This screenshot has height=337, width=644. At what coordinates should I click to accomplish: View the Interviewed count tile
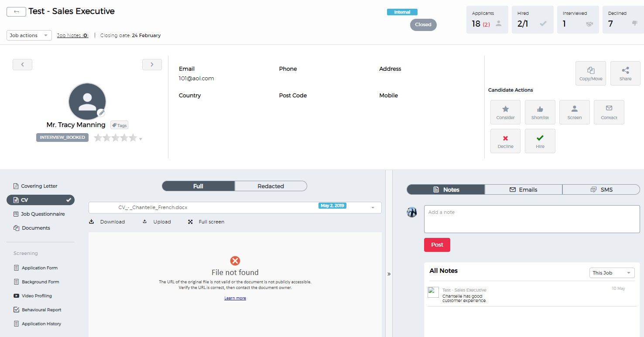pos(578,20)
